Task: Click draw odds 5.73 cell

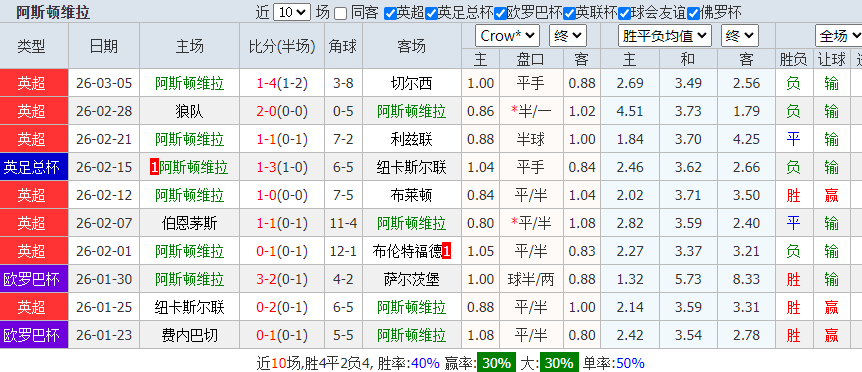Action: 688,279
